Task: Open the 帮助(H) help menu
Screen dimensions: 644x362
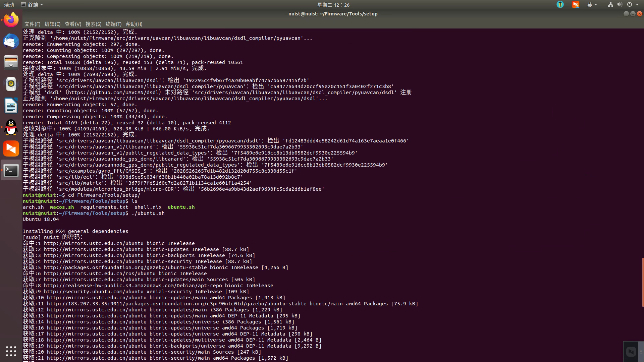Action: pos(134,24)
